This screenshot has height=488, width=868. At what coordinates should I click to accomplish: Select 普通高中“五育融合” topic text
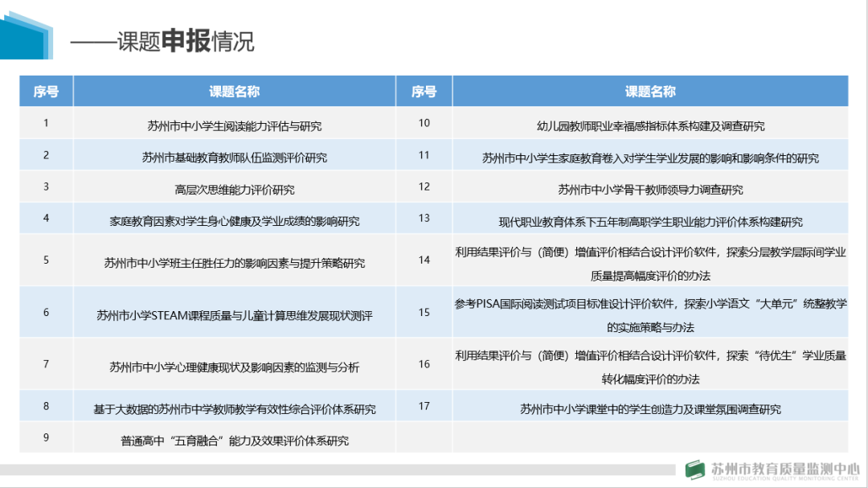[234, 441]
